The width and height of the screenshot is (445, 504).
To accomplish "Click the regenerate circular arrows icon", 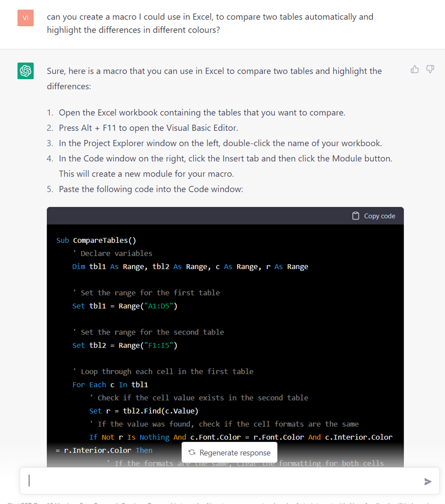I will click(192, 452).
